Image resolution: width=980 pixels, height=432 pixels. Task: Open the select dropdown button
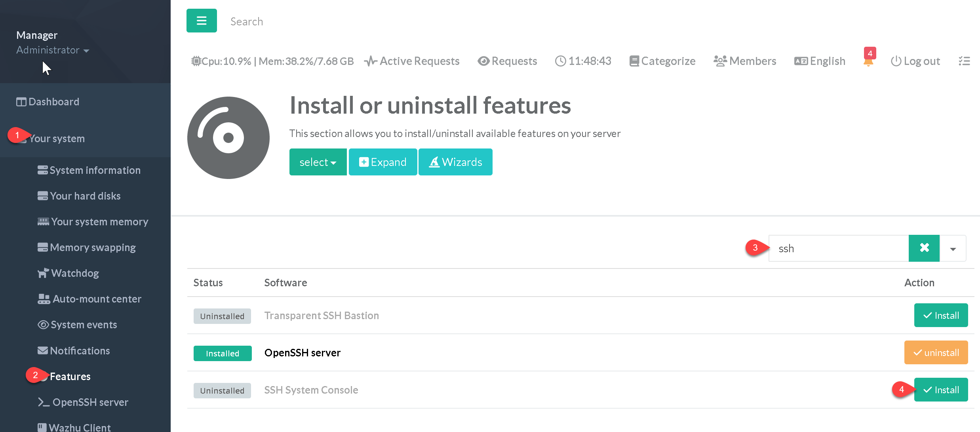(318, 162)
